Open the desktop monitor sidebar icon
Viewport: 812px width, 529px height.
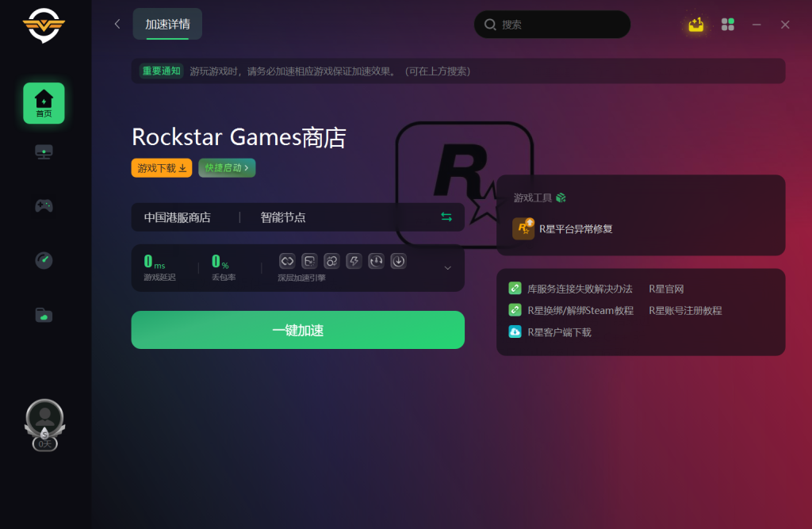tap(44, 152)
